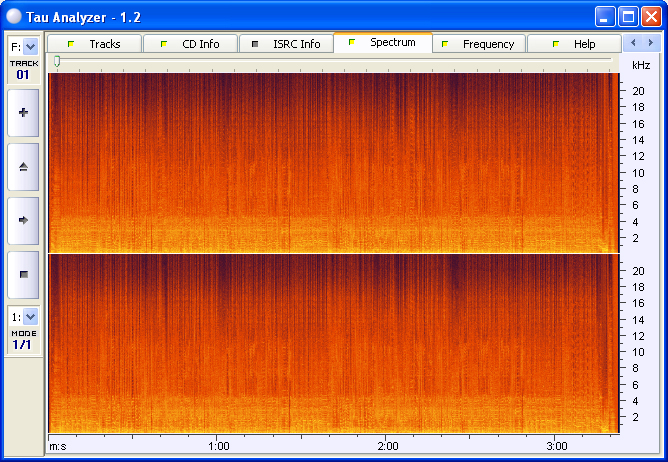
Task: Click the position slider thumb above spectrum
Action: coord(57,62)
